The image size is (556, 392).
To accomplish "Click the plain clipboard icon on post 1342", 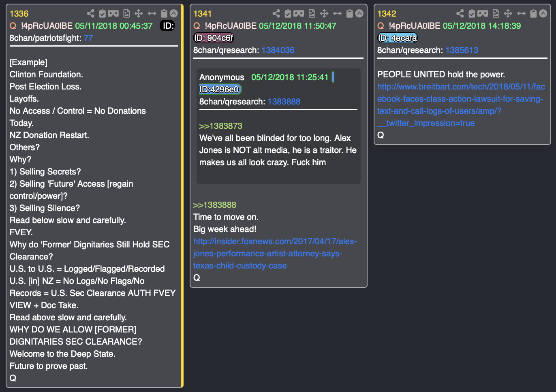I will click(534, 13).
